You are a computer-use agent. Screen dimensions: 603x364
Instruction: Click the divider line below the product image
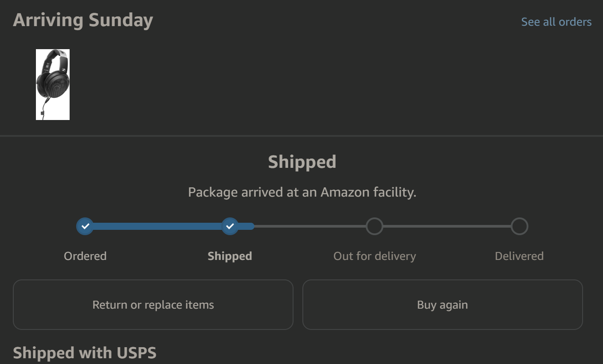pyautogui.click(x=301, y=136)
